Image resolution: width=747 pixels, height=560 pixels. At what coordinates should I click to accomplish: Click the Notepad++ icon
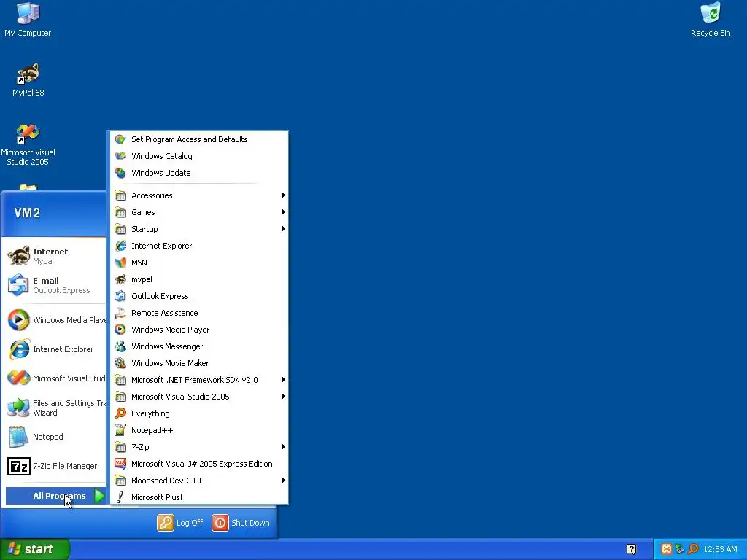(x=120, y=430)
